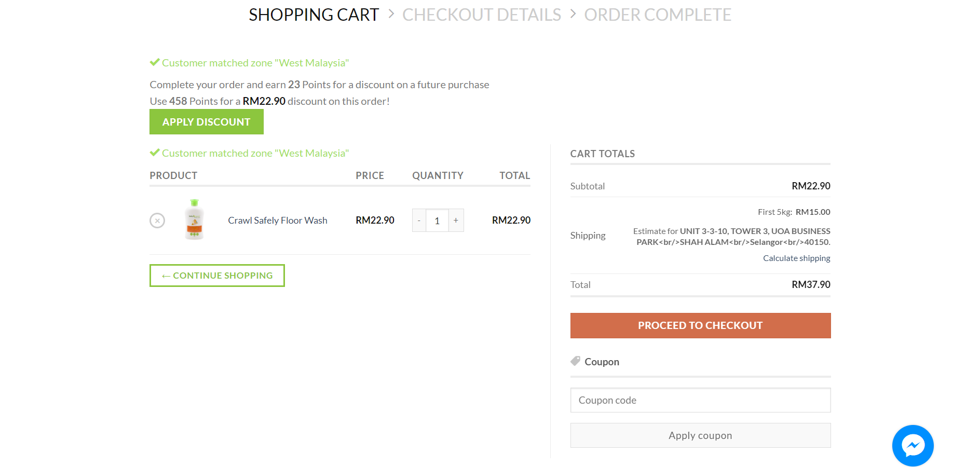The height and width of the screenshot is (467, 980).
Task: Select the Order Complete step
Action: tap(658, 15)
